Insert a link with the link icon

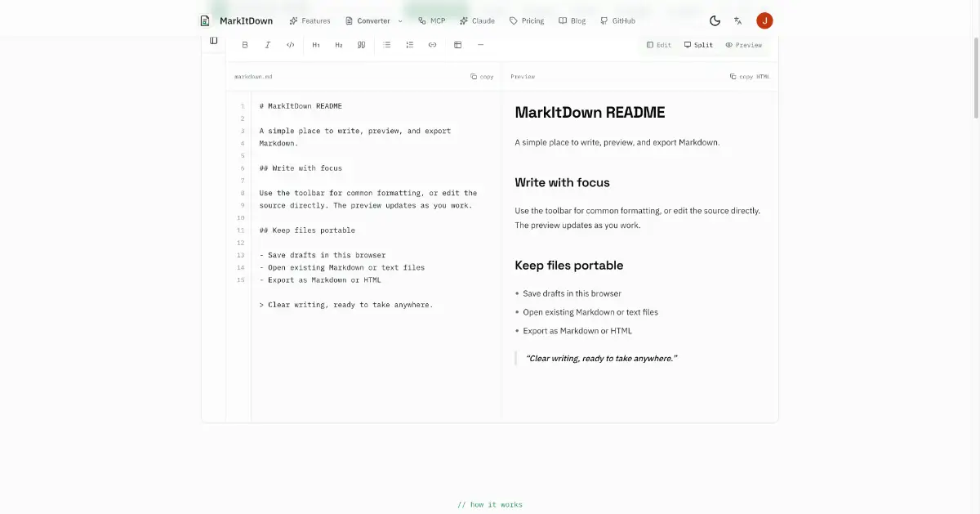click(432, 45)
